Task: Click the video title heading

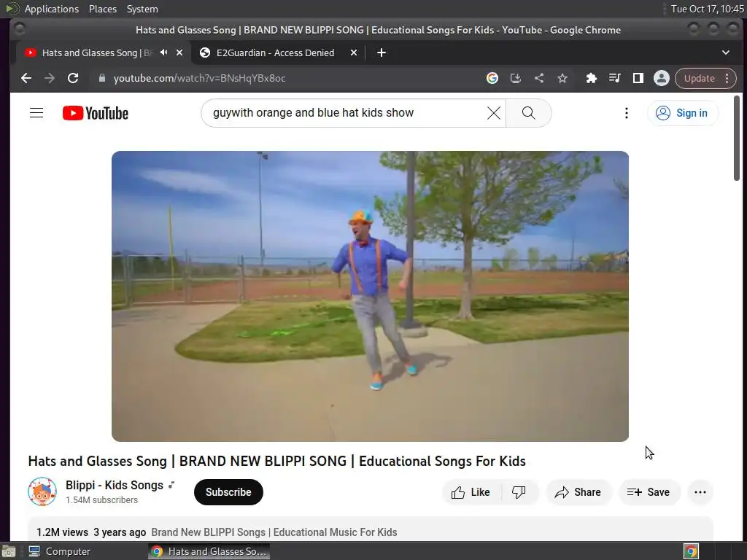Action: (x=276, y=461)
